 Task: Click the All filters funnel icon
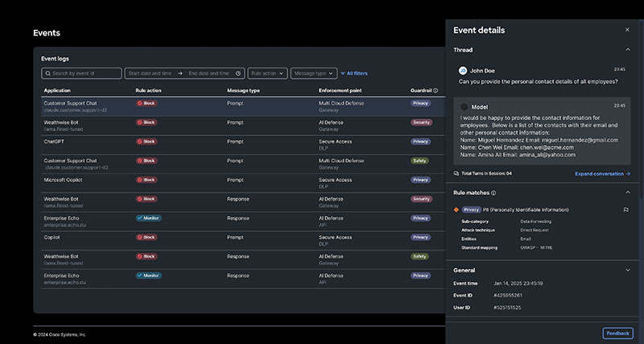(343, 73)
